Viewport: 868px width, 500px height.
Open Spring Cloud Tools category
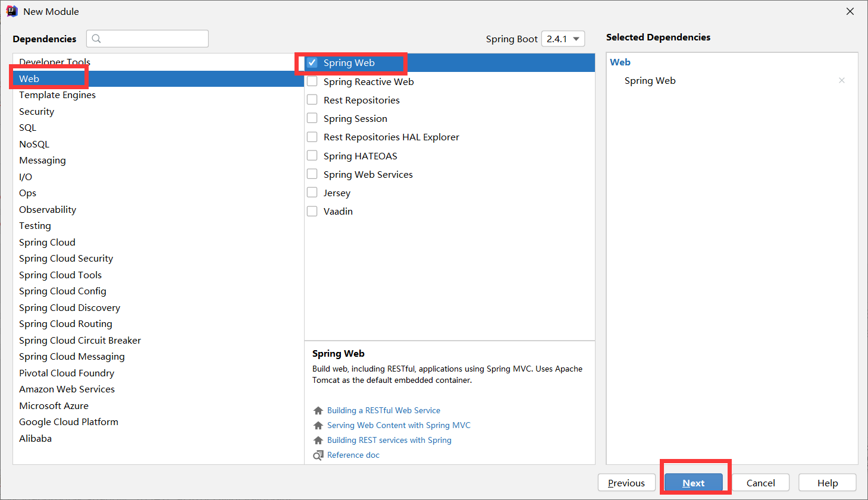point(158,275)
